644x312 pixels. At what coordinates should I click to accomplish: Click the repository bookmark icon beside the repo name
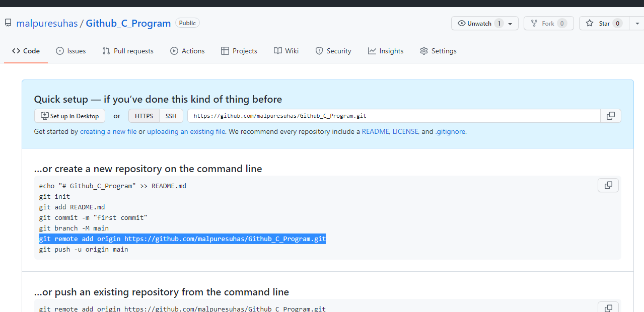coord(7,22)
